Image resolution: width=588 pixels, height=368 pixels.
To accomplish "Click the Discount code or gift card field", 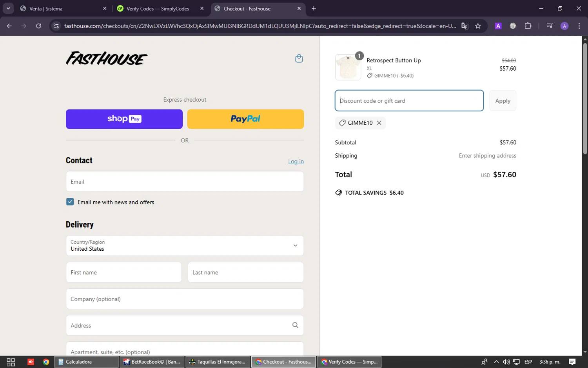I will pos(409,101).
